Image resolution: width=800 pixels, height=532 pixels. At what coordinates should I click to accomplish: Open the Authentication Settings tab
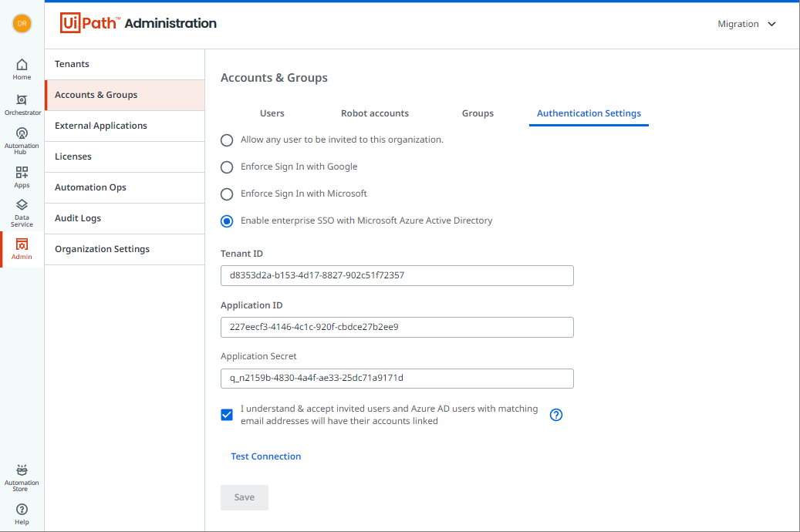589,113
